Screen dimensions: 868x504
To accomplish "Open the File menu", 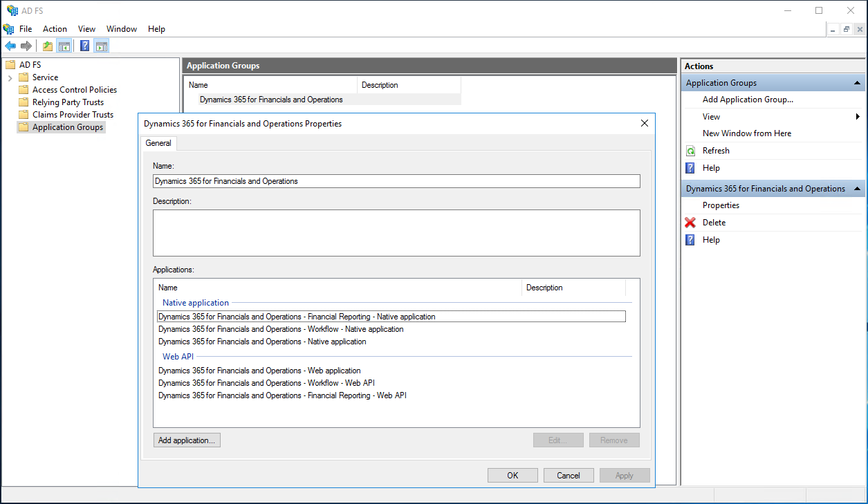I will pyautogui.click(x=26, y=29).
